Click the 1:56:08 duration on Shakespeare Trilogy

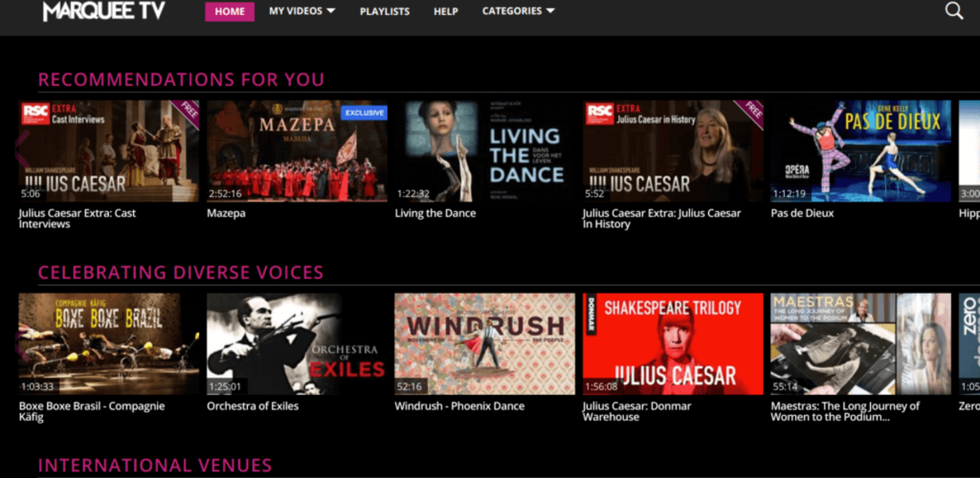tap(602, 386)
